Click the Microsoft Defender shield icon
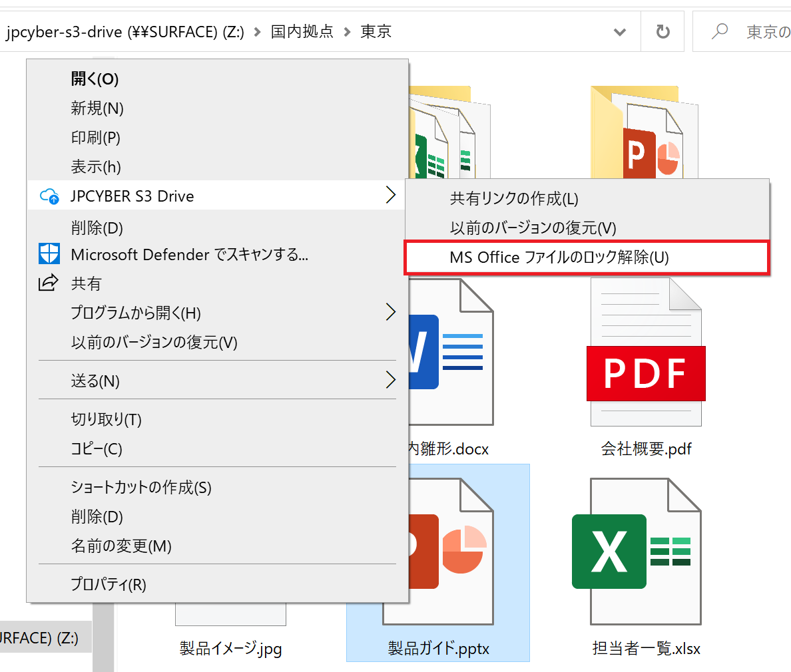791x672 pixels. 50,254
